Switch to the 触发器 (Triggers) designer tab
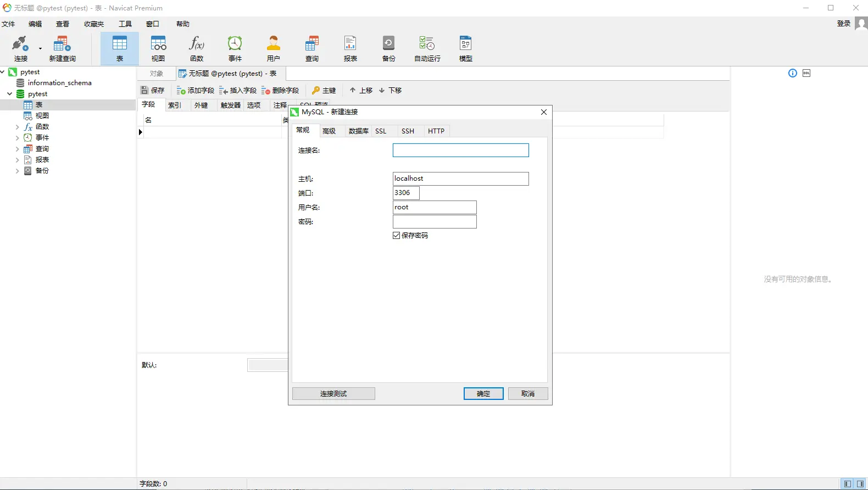868x490 pixels. (x=231, y=105)
